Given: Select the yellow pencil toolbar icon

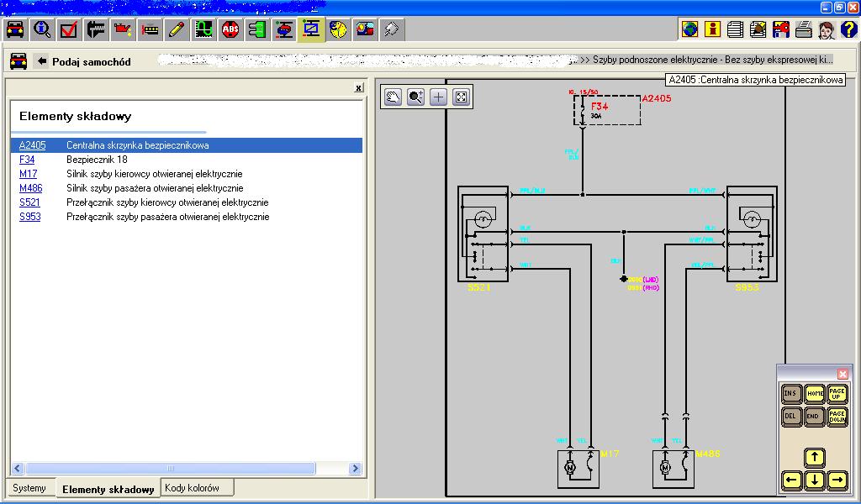Looking at the screenshot, I should tap(177, 30).
